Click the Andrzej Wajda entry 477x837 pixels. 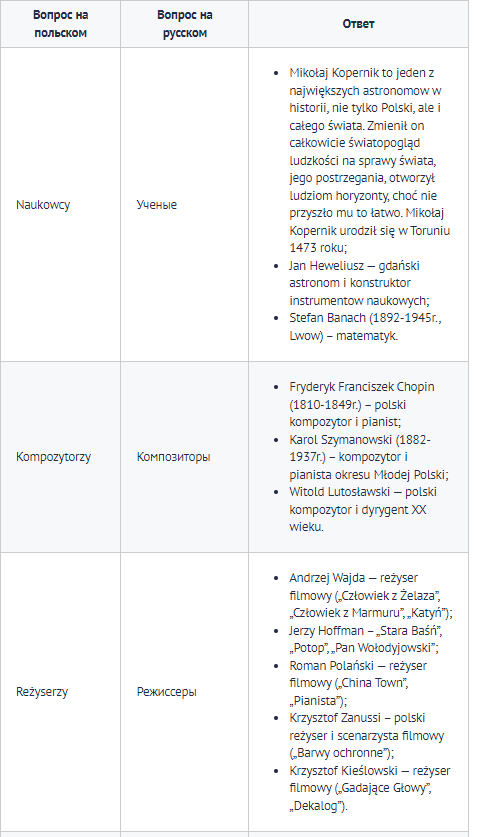tap(371, 595)
